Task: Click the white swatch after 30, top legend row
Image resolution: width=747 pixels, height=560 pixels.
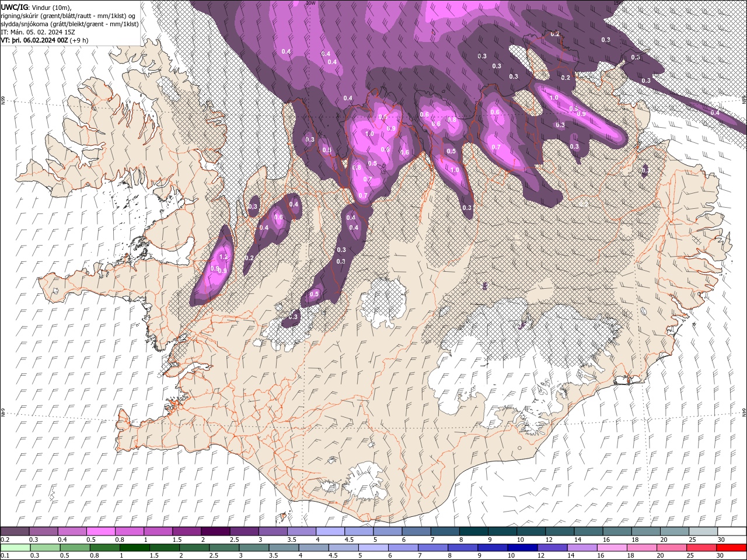Action: coord(732,531)
